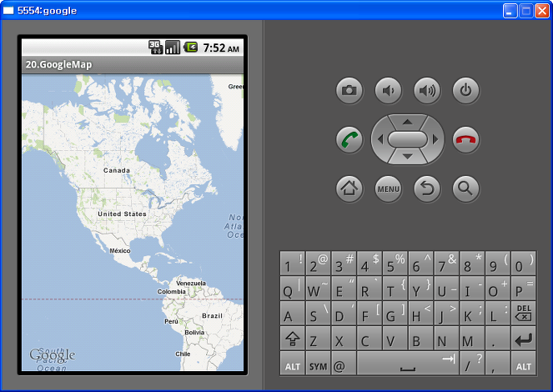Image resolution: width=553 pixels, height=392 pixels.
Task: Click the Enter return key
Action: tap(523, 339)
